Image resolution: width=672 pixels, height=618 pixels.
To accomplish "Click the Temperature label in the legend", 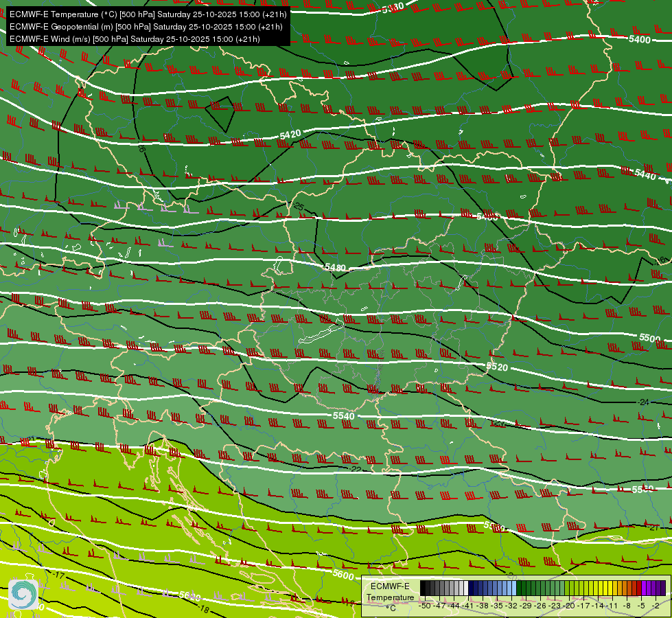I will click(x=390, y=597).
